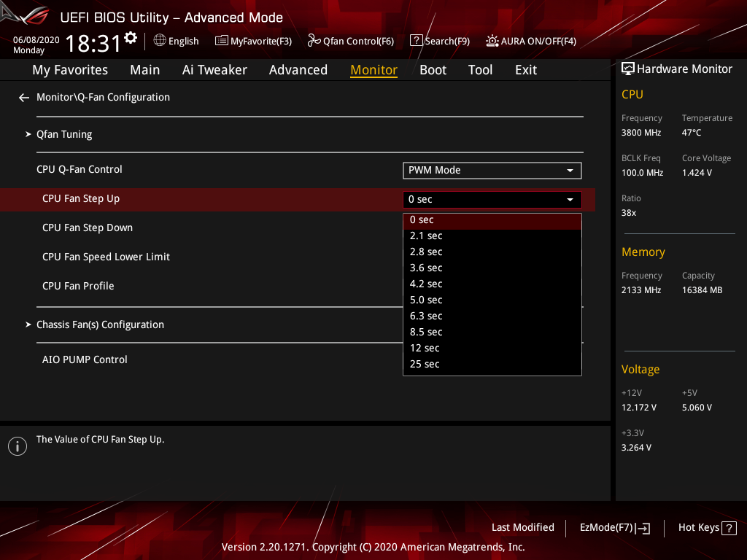Click the English language button
The height and width of the screenshot is (560, 747).
[x=176, y=41]
